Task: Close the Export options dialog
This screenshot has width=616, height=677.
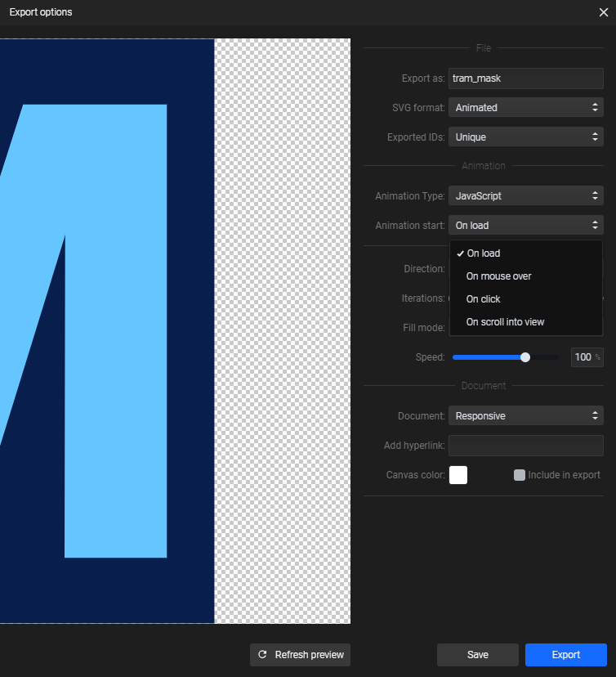Action: coord(603,12)
